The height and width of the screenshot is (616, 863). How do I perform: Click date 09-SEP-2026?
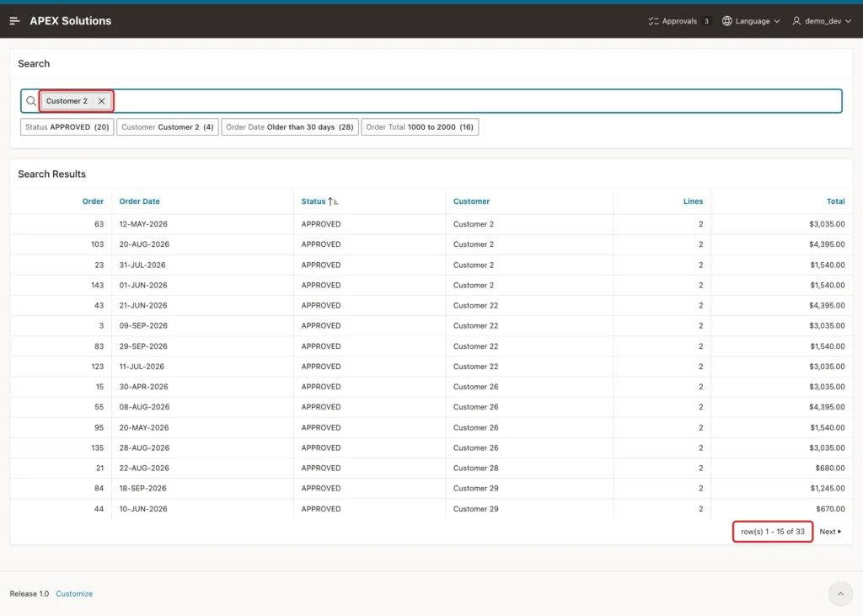tap(143, 326)
